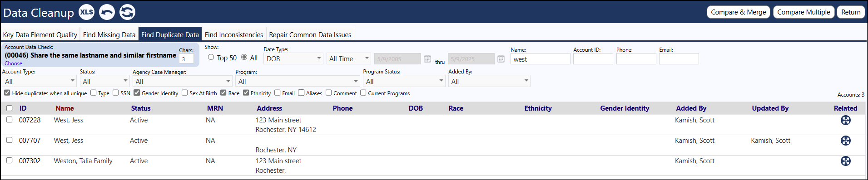
Task: Open calendar picker for end date
Action: 501,59
